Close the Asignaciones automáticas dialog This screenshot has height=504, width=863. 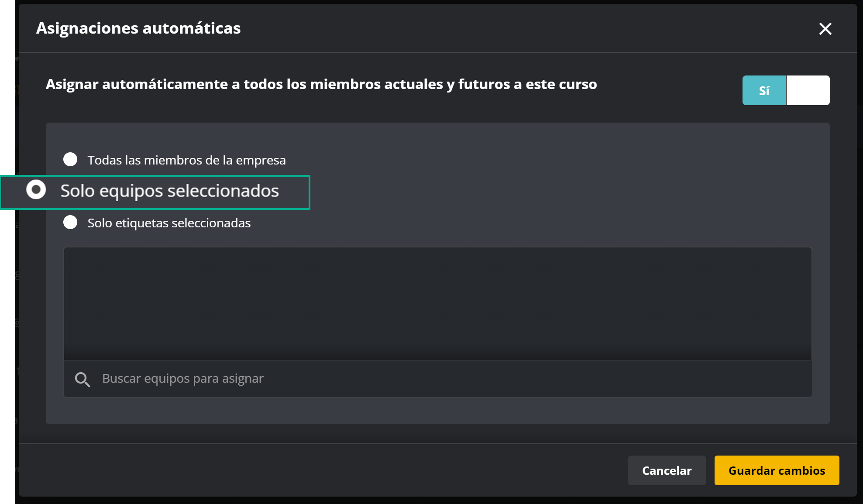(x=825, y=29)
